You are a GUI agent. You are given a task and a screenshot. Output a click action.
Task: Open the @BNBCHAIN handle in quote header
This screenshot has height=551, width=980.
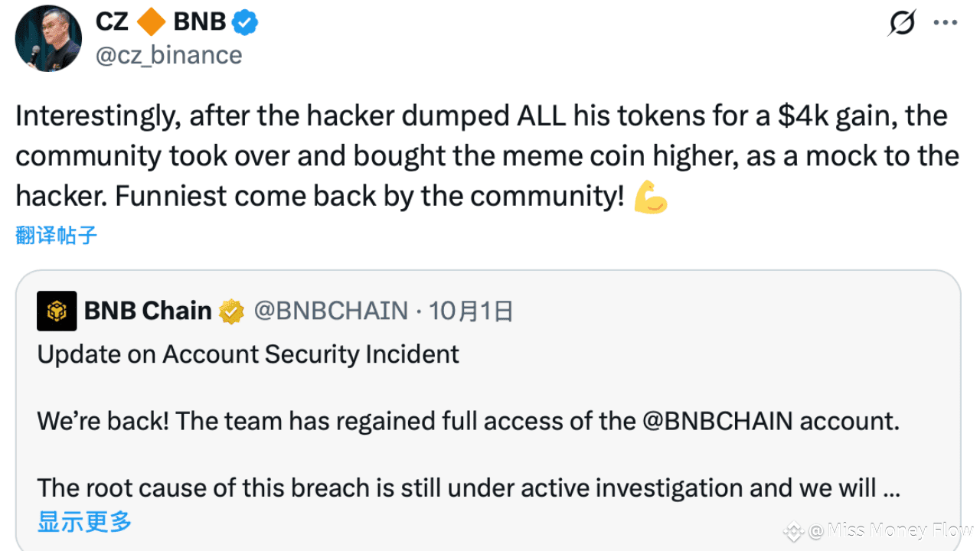[331, 311]
